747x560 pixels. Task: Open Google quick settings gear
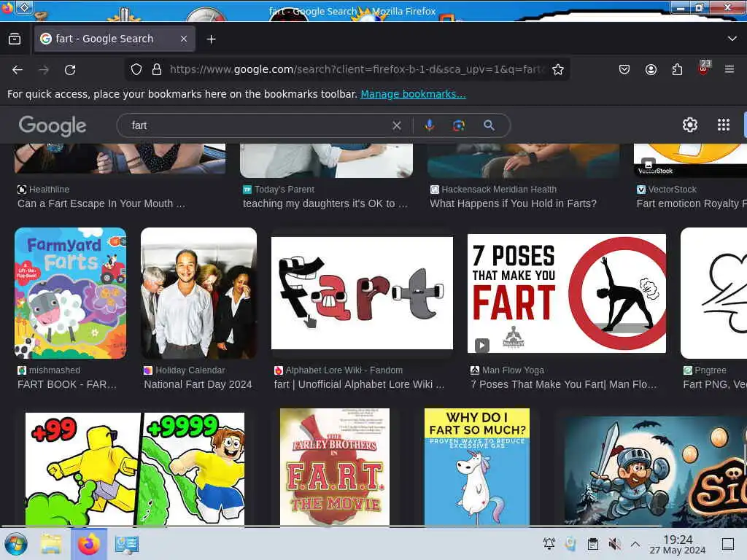click(x=690, y=125)
